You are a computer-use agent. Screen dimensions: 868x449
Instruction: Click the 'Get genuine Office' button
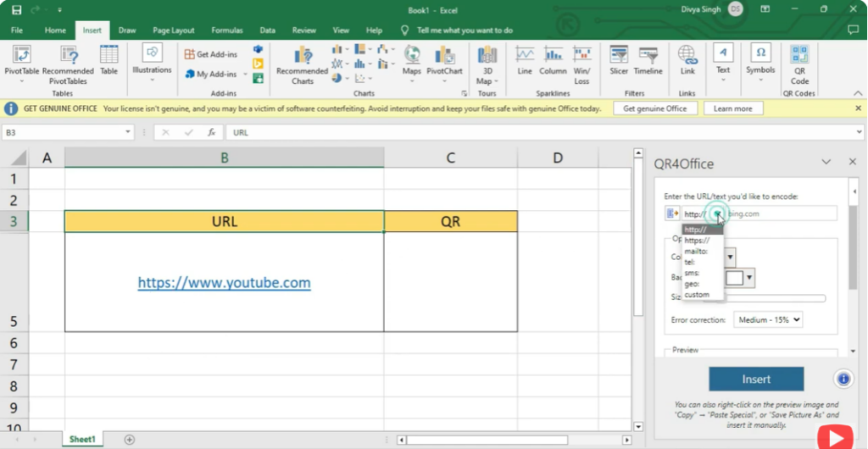coord(655,108)
